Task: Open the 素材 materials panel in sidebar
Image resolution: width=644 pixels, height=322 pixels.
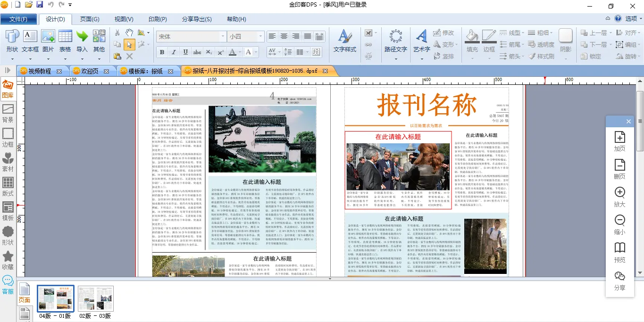Action: click(x=8, y=161)
